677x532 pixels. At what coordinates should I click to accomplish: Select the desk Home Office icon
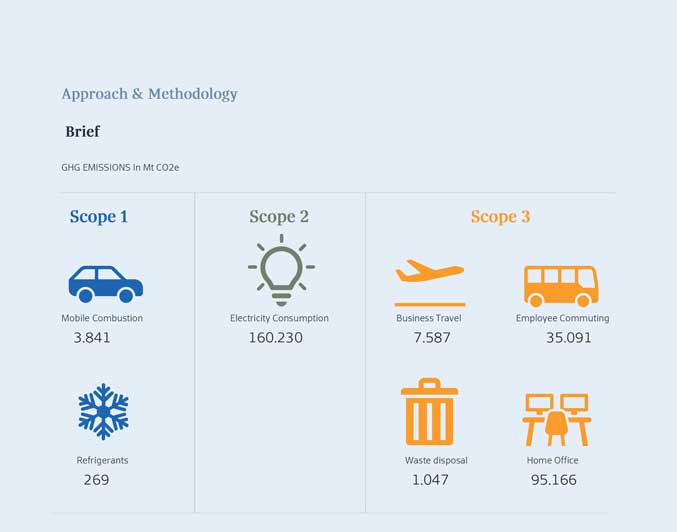coord(557,420)
